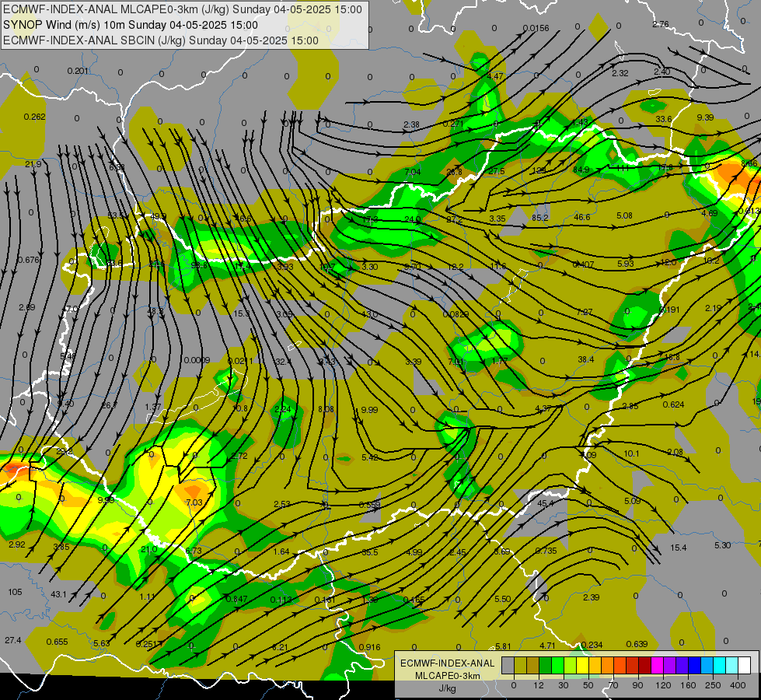
Task: Pick the bright green legend swatch
Action: click(557, 665)
